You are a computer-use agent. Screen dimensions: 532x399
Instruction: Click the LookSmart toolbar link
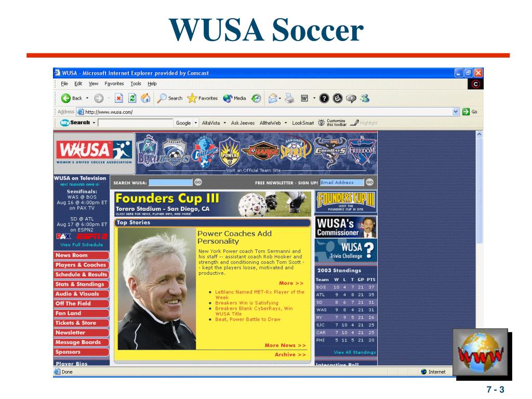point(303,123)
